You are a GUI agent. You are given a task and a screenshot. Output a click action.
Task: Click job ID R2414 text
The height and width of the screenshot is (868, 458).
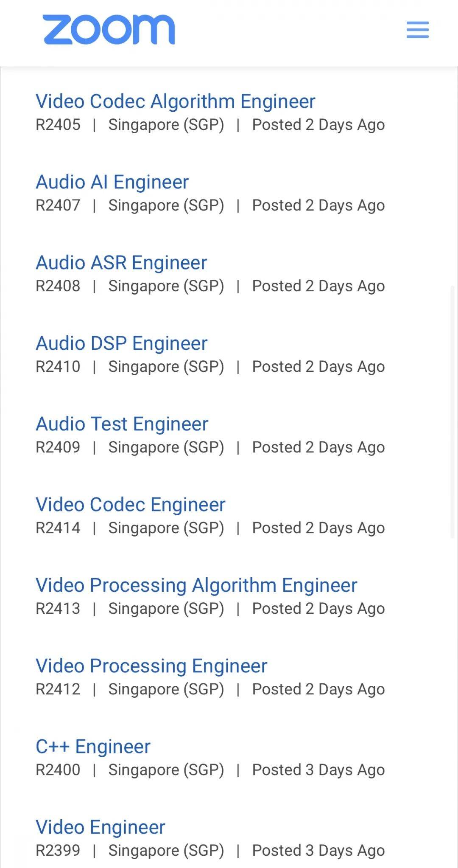tap(58, 528)
